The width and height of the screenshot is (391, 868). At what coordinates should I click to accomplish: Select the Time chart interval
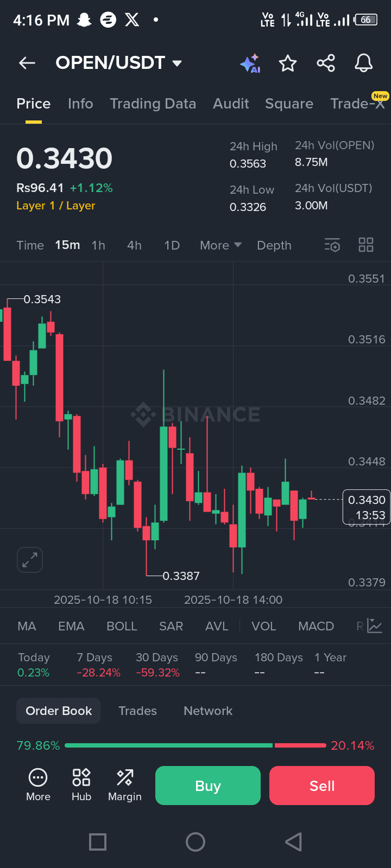pyautogui.click(x=30, y=245)
